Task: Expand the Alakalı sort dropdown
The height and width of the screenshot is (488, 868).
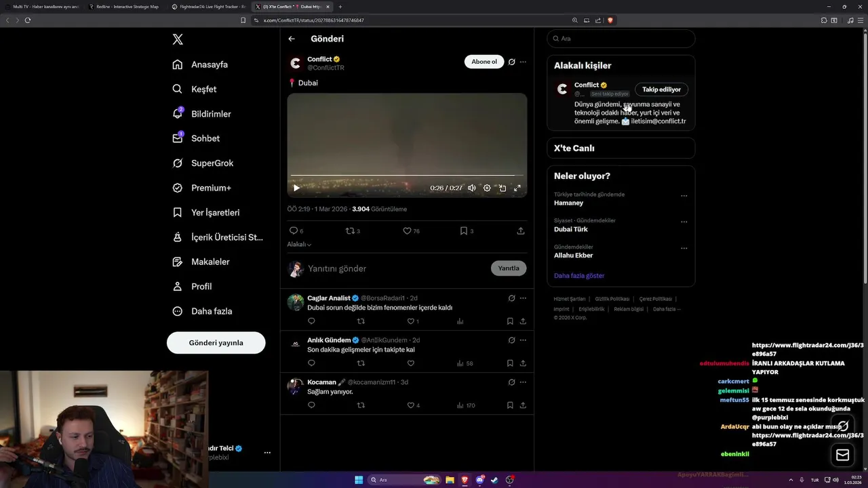Action: pos(299,244)
